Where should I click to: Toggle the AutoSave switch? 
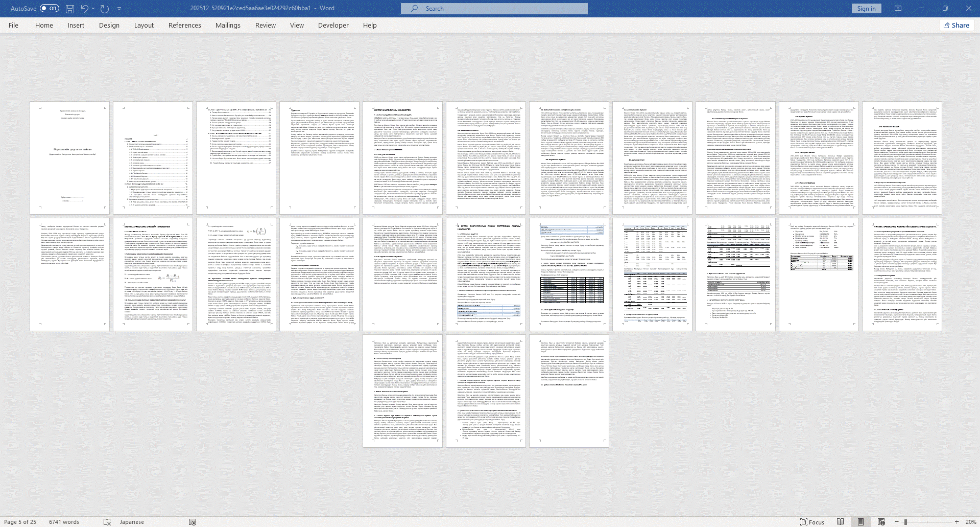tap(50, 9)
